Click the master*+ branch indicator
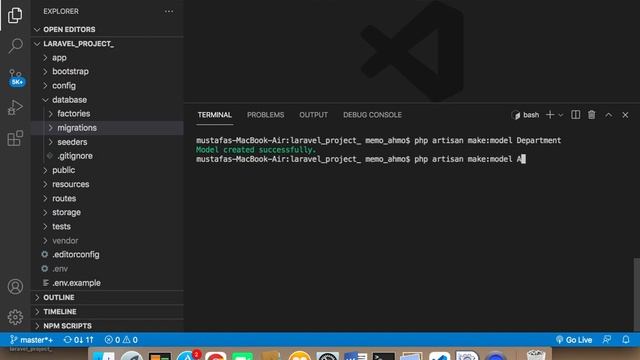This screenshot has height=360, width=640. click(x=31, y=340)
